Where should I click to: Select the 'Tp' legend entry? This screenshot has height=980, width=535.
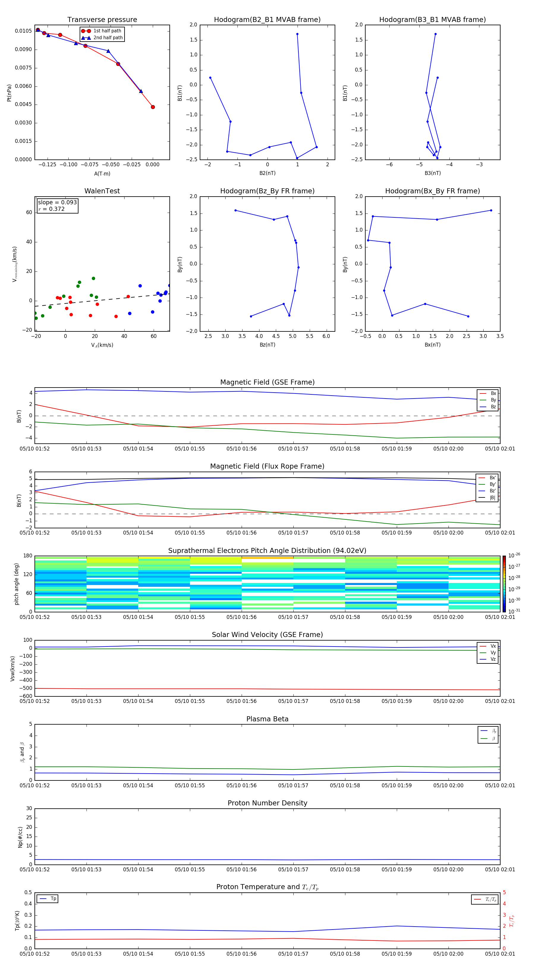(48, 899)
